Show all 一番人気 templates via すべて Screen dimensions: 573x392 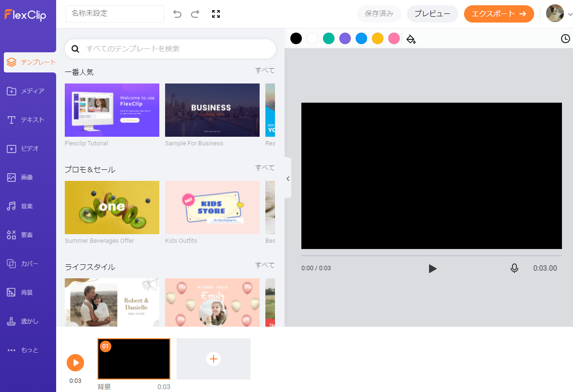point(265,70)
